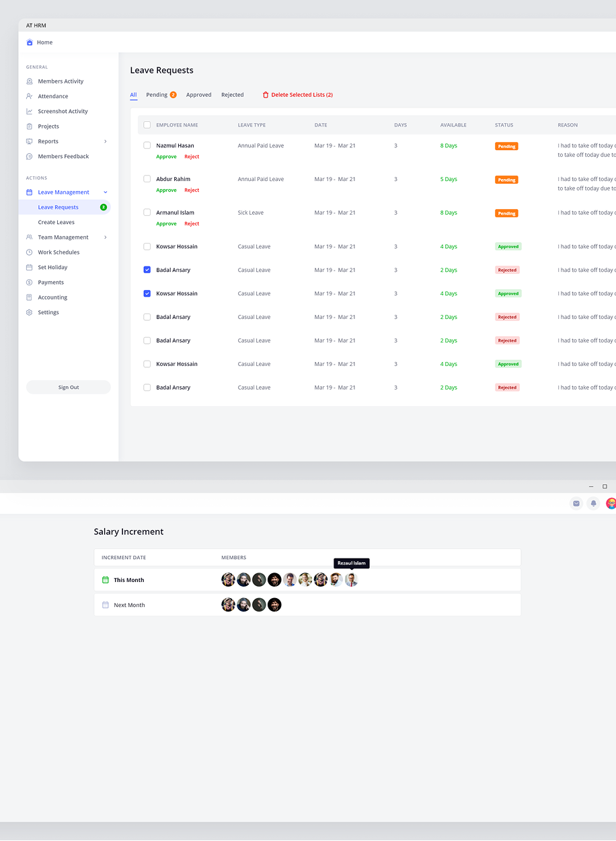Click the Rezaul Islam member avatar
The height and width of the screenshot is (841, 616).
[352, 580]
